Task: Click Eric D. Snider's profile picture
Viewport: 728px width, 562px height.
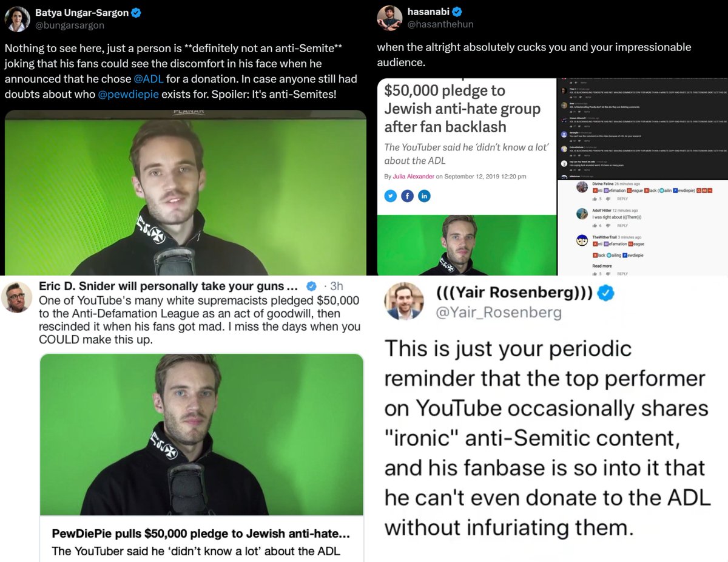Action: tap(17, 298)
